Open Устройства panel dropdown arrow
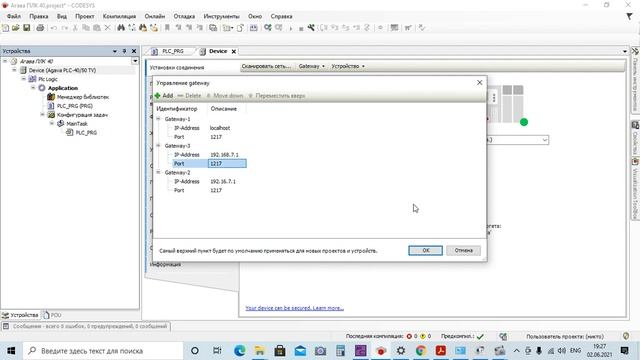Image resolution: width=640 pixels, height=360 pixels. coord(115,51)
